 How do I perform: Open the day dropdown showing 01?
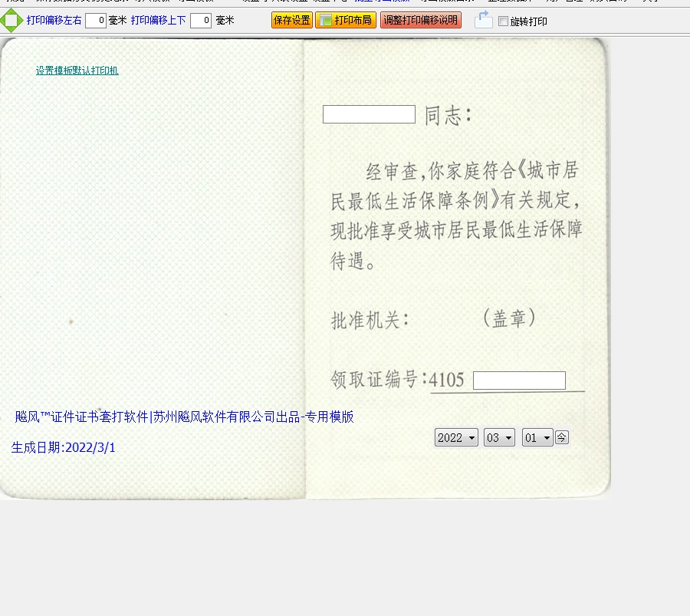pyautogui.click(x=537, y=438)
